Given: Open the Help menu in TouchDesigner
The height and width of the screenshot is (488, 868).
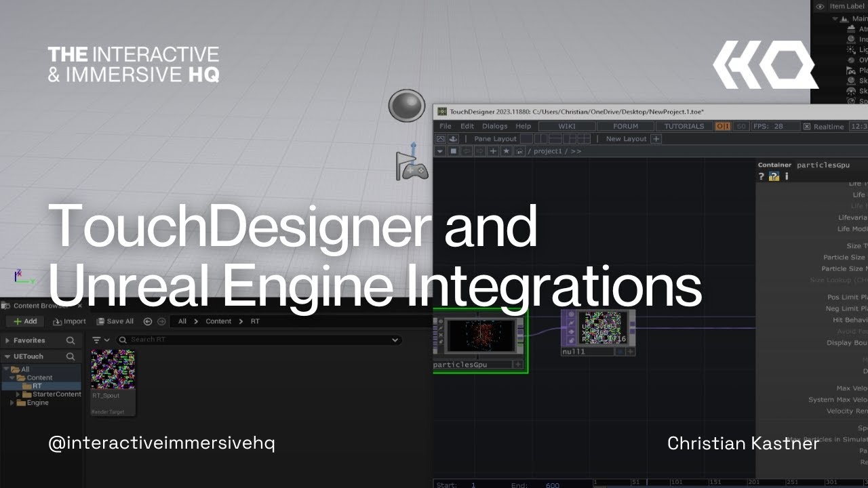Looking at the screenshot, I should click(x=523, y=126).
